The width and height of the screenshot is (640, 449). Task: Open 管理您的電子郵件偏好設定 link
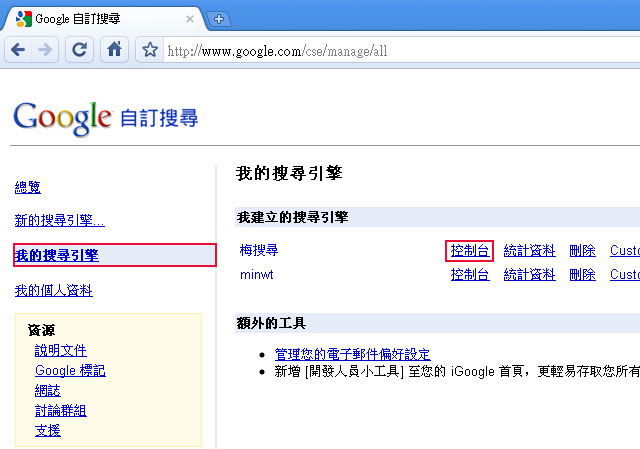click(x=353, y=354)
